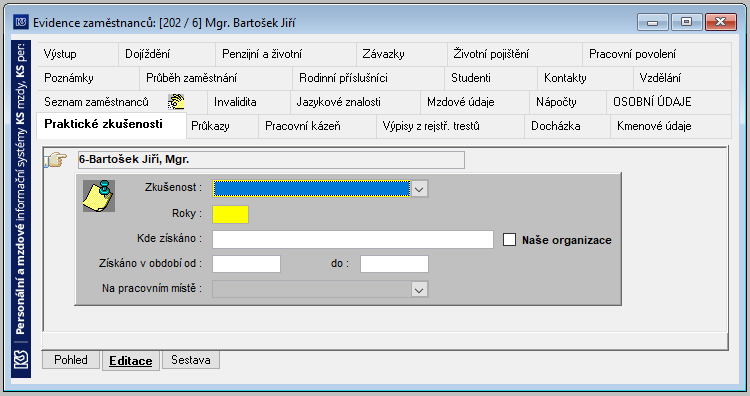Image resolution: width=750 pixels, height=396 pixels.
Task: Open the Dojíždění tab
Action: coord(166,54)
